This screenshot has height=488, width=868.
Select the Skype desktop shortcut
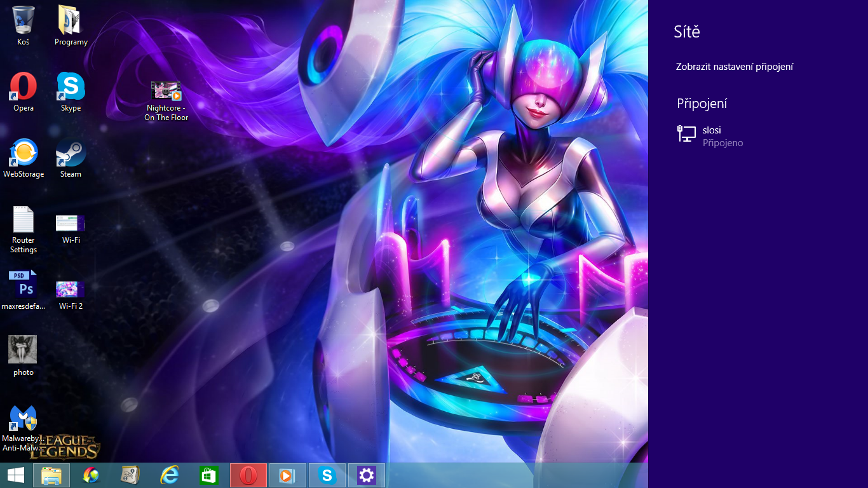click(71, 91)
